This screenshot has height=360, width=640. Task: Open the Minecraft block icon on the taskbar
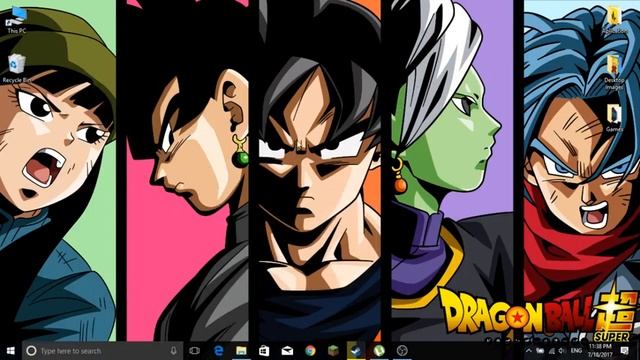click(x=333, y=351)
